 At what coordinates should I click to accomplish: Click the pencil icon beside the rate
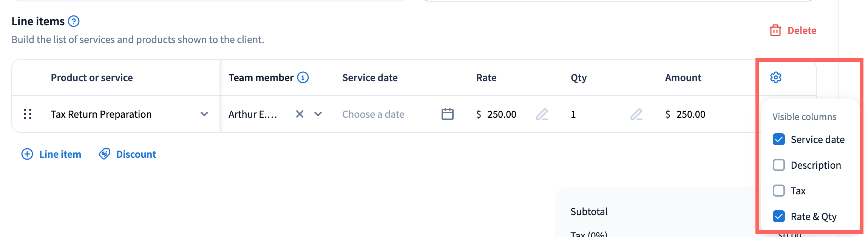tap(542, 114)
